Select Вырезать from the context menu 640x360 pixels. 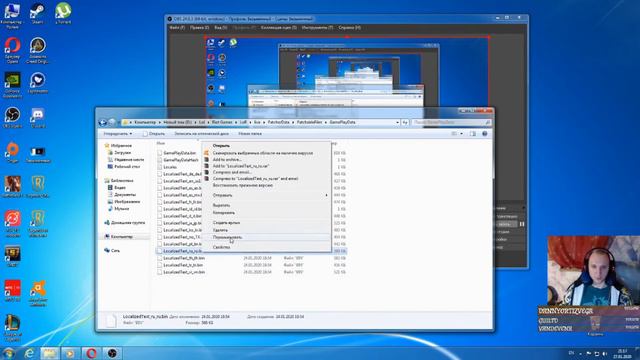click(x=221, y=205)
